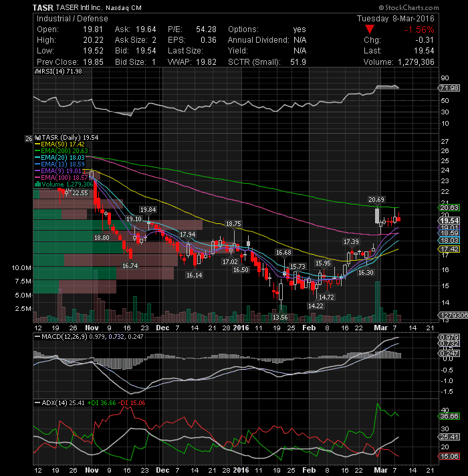Click the +DI 36.66 label
This screenshot has height=476, width=468.
pyautogui.click(x=102, y=403)
